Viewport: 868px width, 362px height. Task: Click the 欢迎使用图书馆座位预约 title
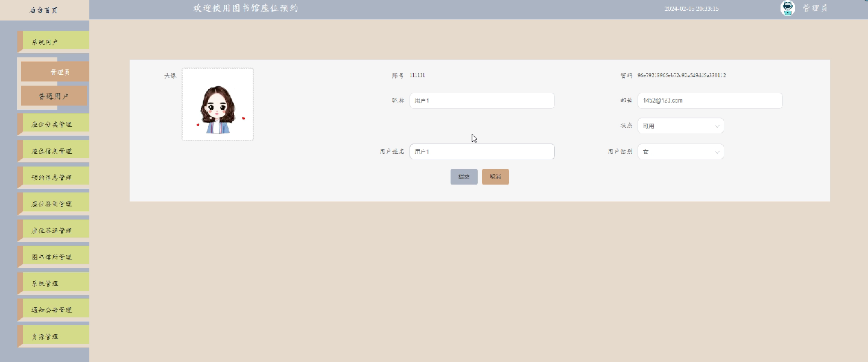coord(246,8)
